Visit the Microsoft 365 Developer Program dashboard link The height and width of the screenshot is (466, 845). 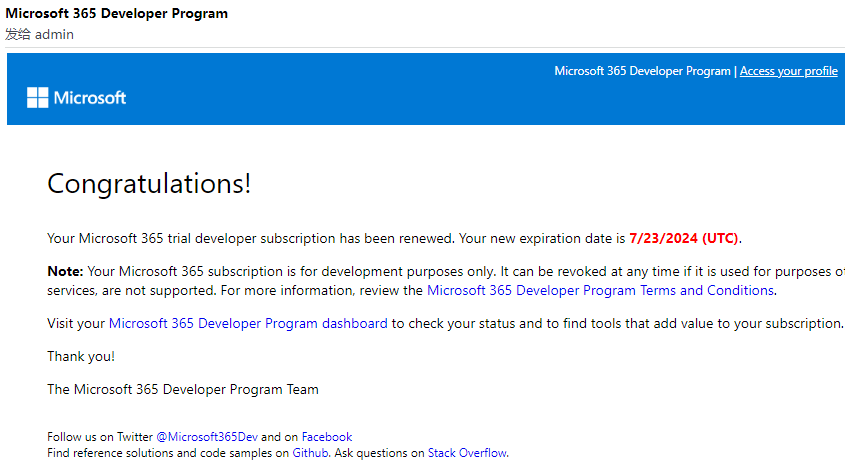pyautogui.click(x=248, y=323)
